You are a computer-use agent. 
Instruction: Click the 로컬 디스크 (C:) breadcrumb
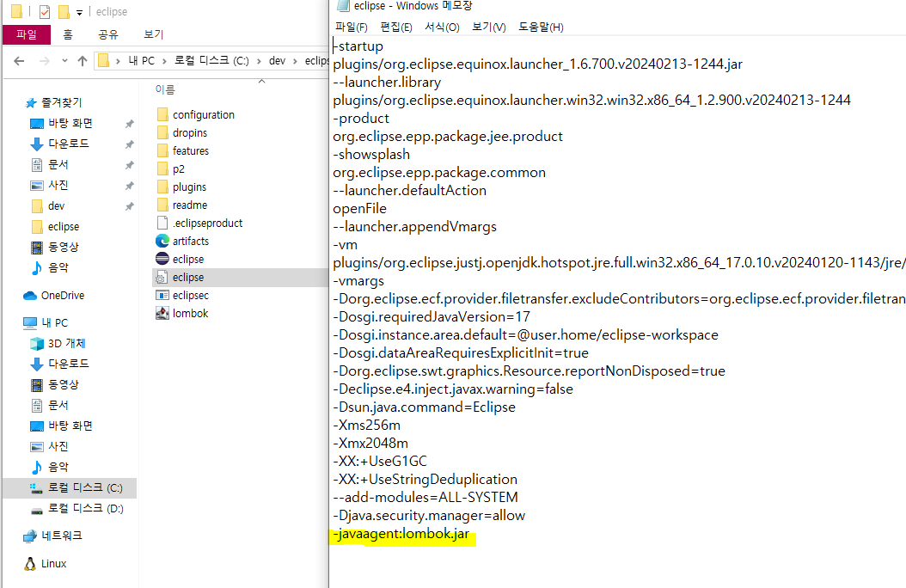(211, 61)
